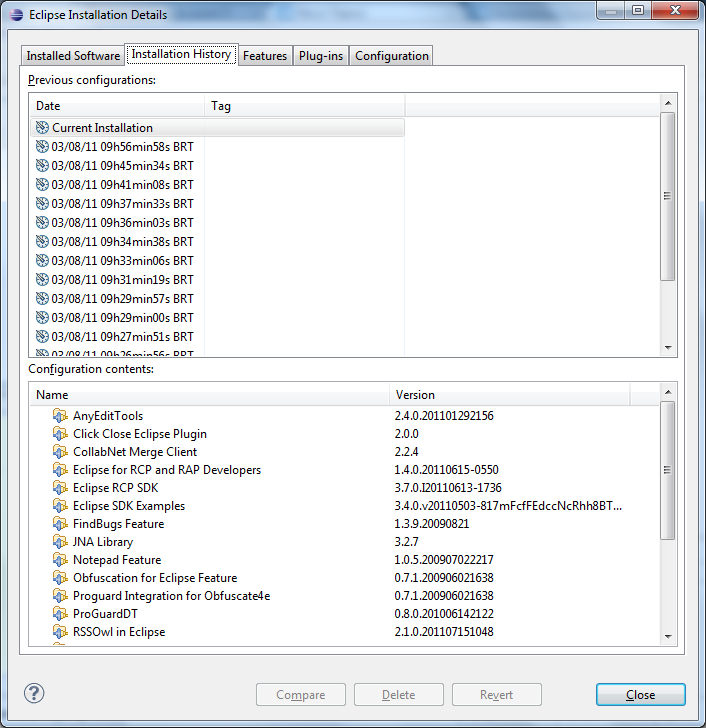Open the help question mark icon
The image size is (706, 728).
pos(34,694)
